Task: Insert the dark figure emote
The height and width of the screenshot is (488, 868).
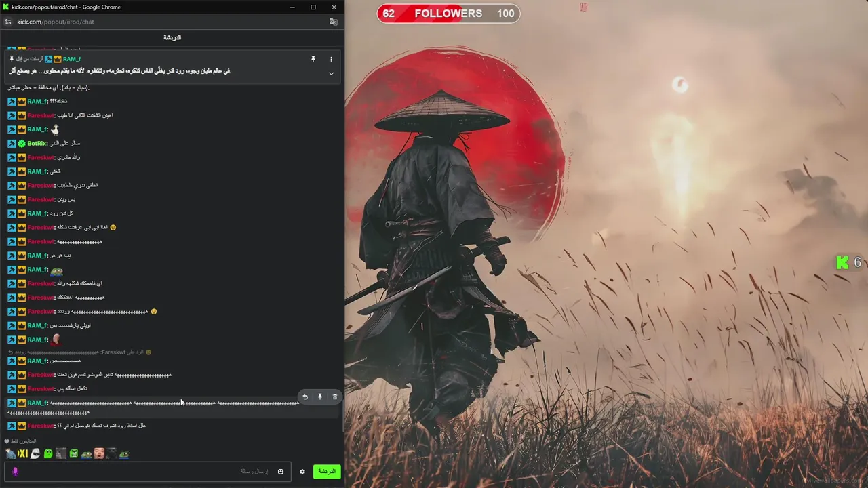Action: coord(112,453)
